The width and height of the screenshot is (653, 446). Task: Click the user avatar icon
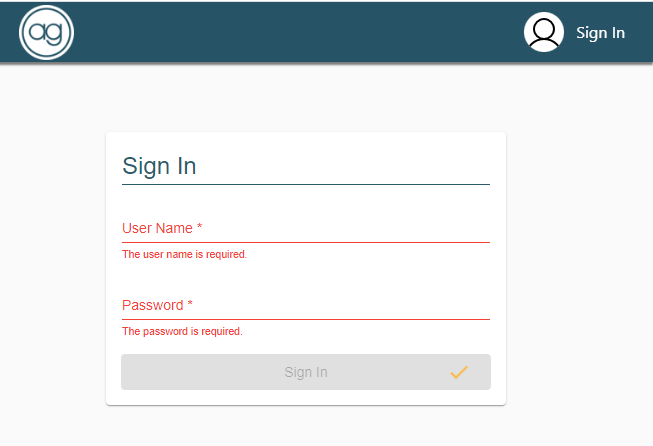coord(544,32)
